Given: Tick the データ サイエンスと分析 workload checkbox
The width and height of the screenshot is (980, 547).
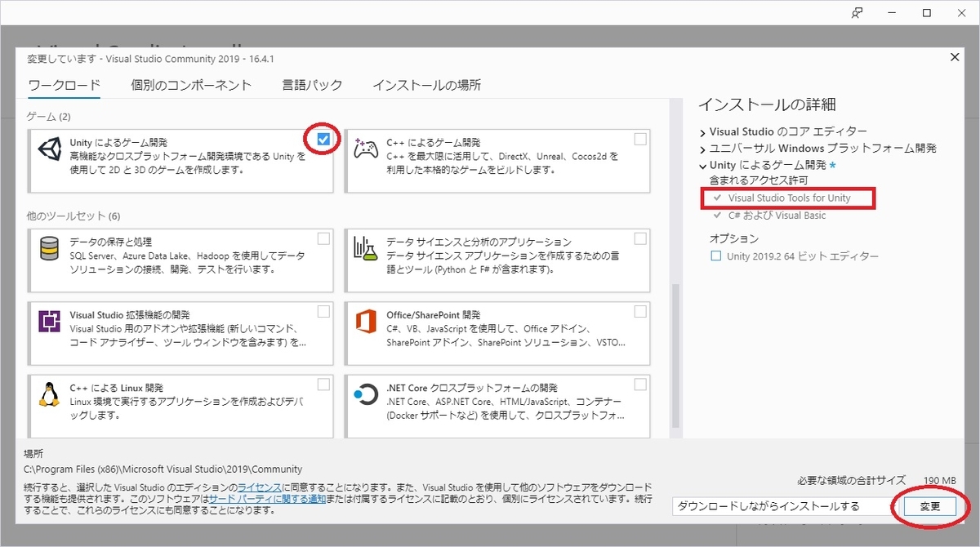Looking at the screenshot, I should click(640, 238).
